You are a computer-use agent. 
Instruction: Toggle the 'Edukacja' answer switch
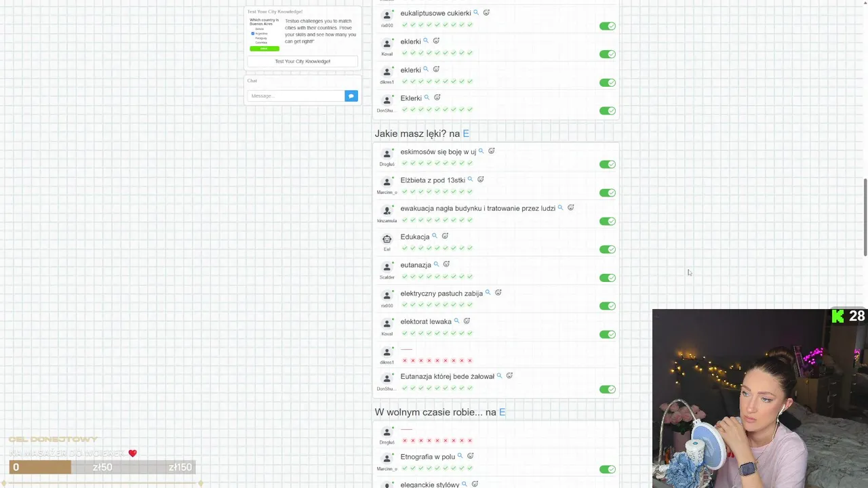[x=607, y=249]
